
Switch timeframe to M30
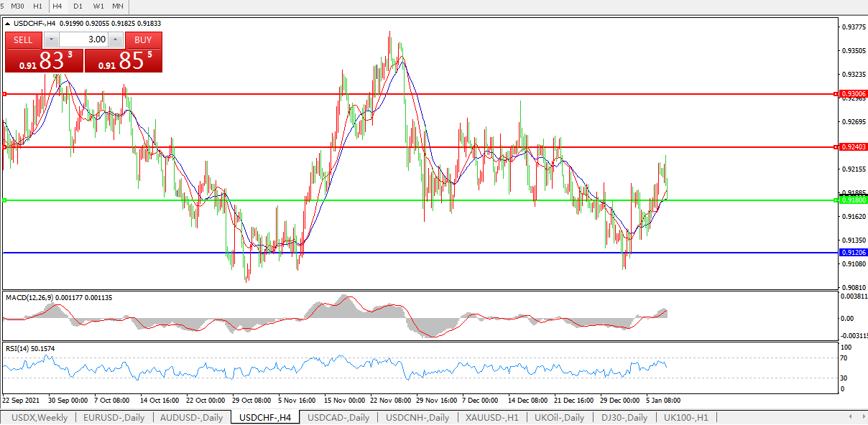[x=17, y=6]
